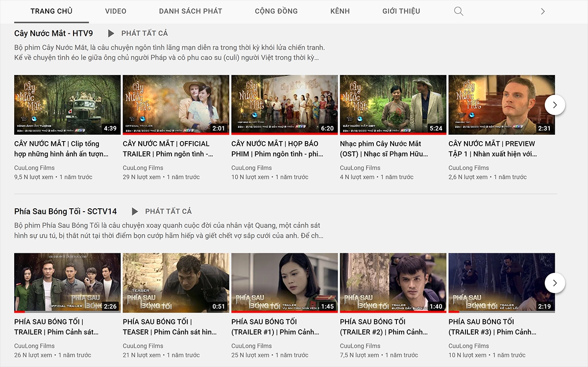The image size is (588, 367).
Task: Switch to the TRANG CHỦ tab
Action: (51, 11)
